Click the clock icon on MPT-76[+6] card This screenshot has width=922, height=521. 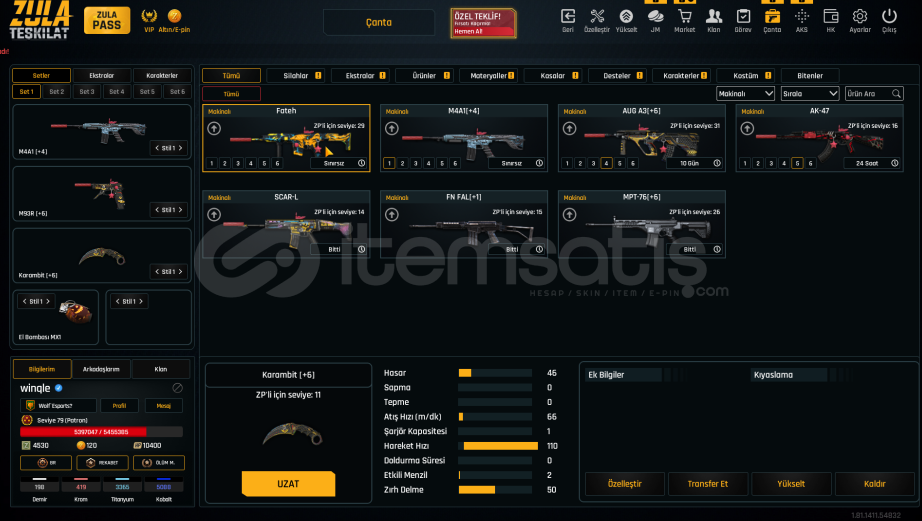tap(717, 249)
